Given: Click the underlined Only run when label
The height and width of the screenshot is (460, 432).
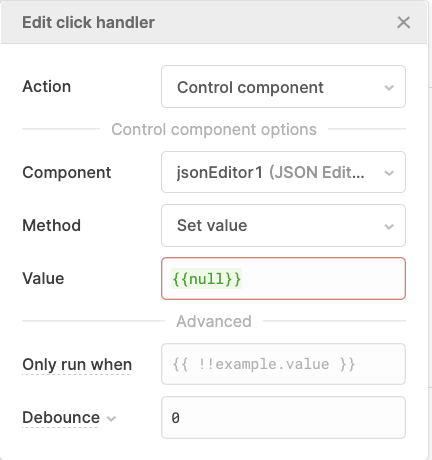Looking at the screenshot, I should (x=77, y=364).
